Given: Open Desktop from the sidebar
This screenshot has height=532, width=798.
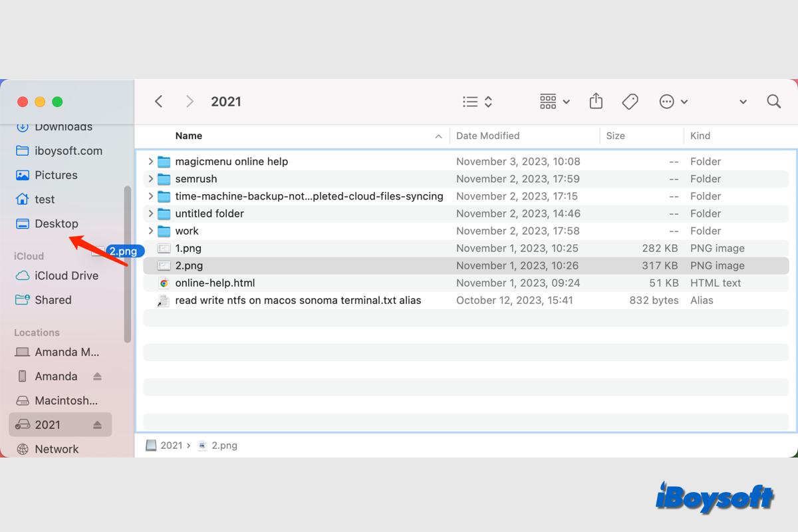Looking at the screenshot, I should (56, 223).
